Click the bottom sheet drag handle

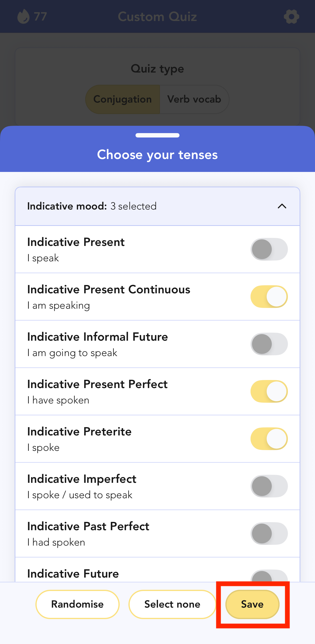[x=157, y=135]
